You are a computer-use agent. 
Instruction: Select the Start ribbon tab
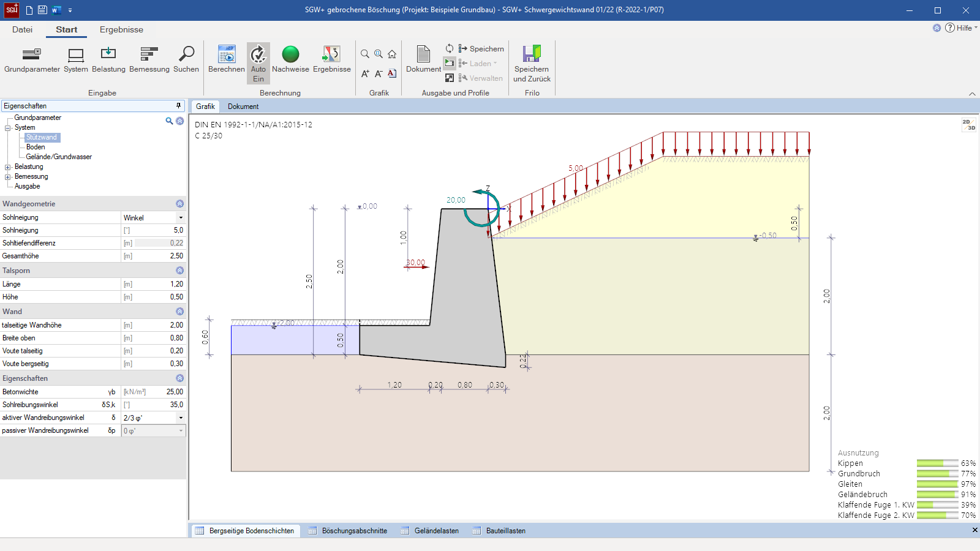click(67, 29)
